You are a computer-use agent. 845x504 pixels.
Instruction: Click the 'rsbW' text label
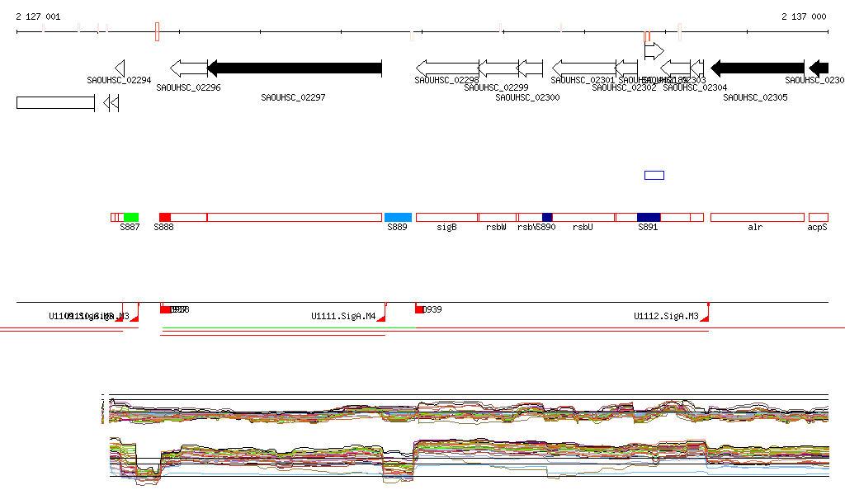pos(496,227)
